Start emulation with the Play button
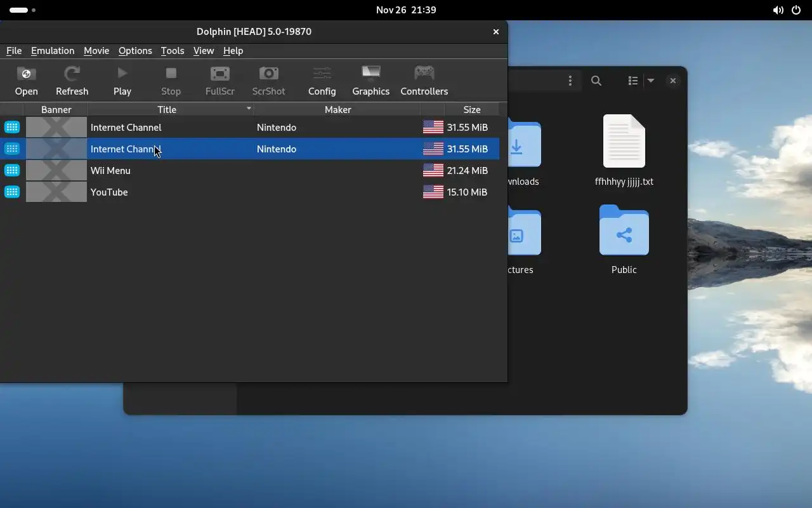The image size is (812, 508). coord(122,81)
